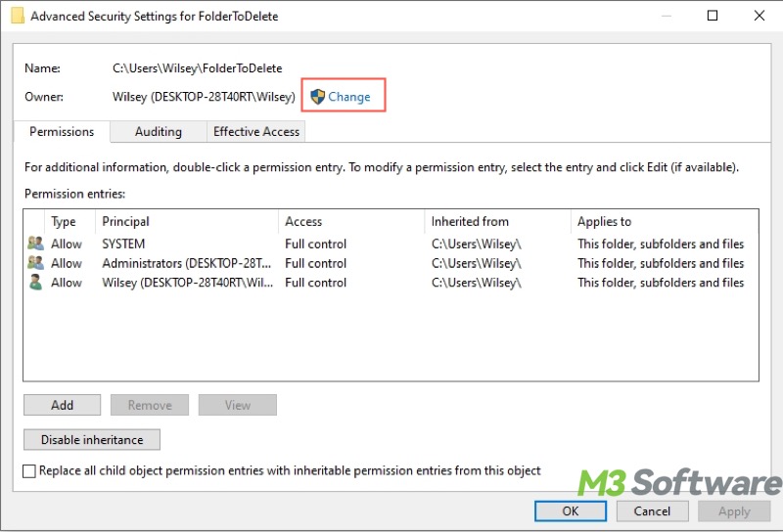Open the Effective Access tab
Viewport: 783px width, 532px height.
(256, 132)
